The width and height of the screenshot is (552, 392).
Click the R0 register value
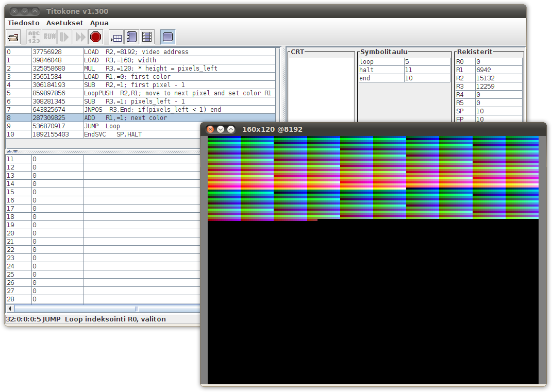498,62
